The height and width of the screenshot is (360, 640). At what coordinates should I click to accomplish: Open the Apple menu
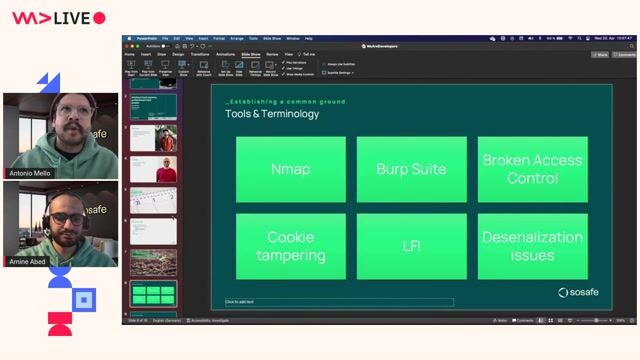(129, 38)
